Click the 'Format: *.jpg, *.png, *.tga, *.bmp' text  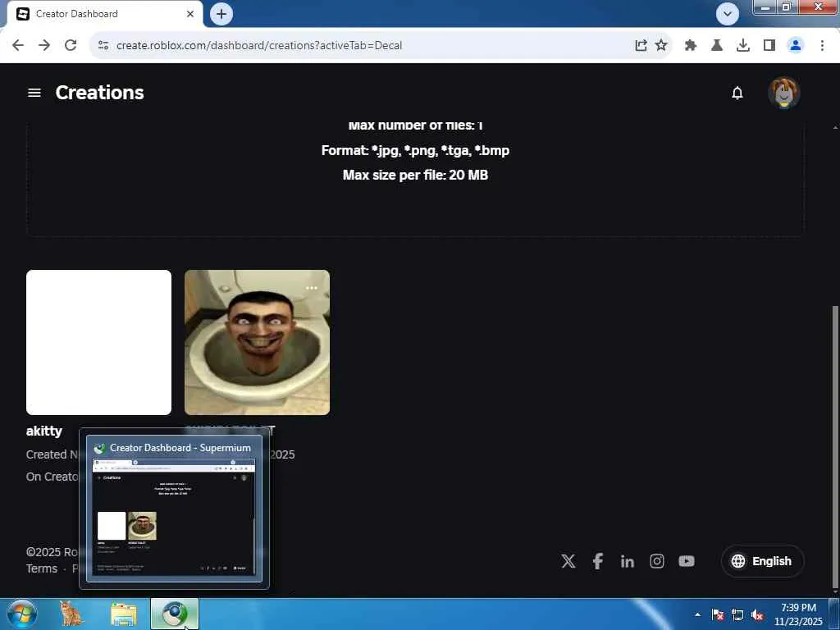(x=415, y=151)
